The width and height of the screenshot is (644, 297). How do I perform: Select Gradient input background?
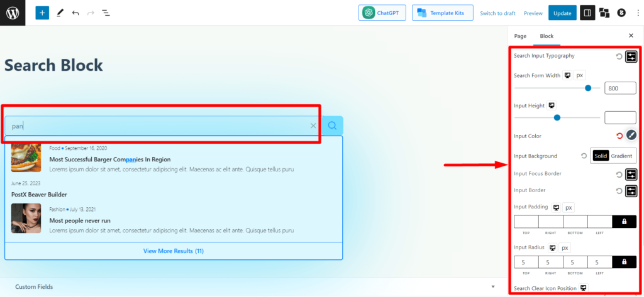(x=621, y=156)
